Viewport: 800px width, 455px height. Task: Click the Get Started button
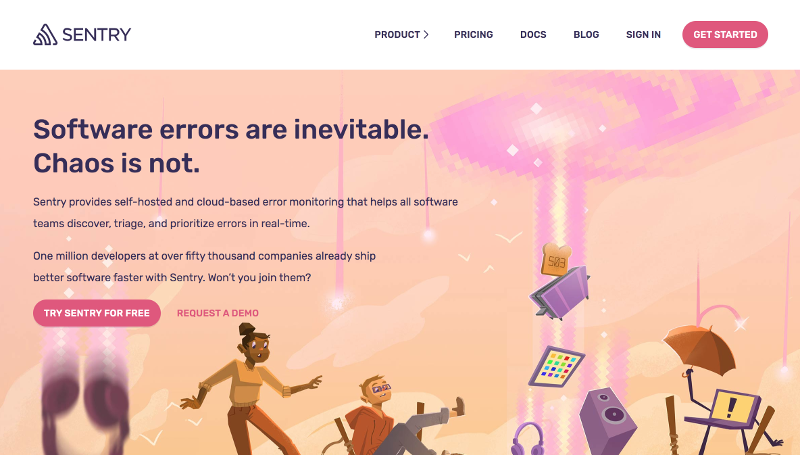725,35
